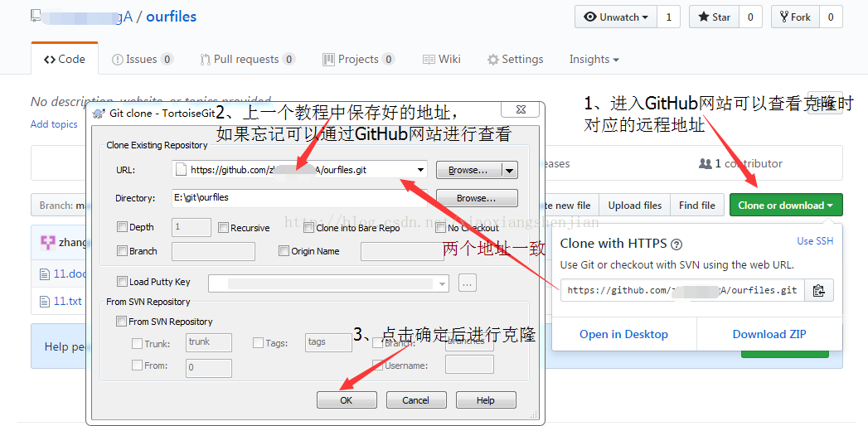Screen dimensions: 868x426
Task: Click Open in Desktop
Action: coord(624,334)
